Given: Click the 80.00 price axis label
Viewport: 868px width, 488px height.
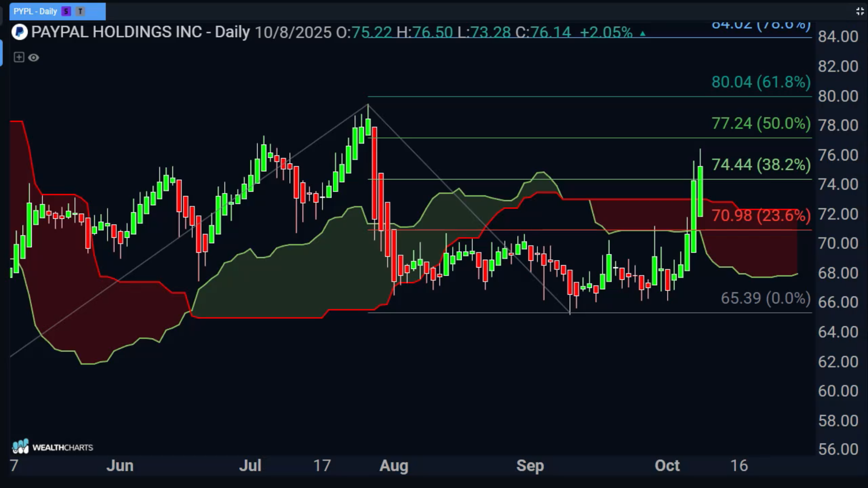Looking at the screenshot, I should (x=838, y=96).
